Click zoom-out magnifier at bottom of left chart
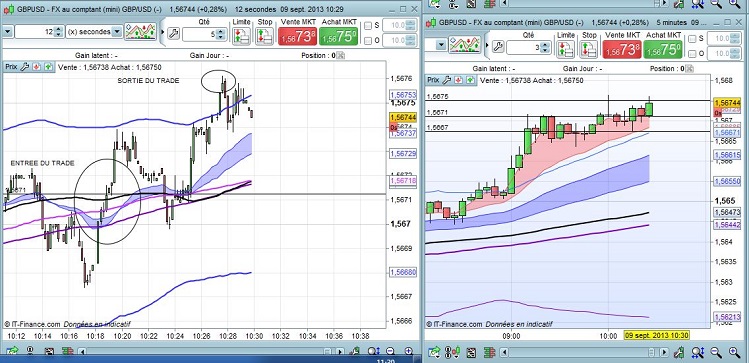 click(390, 352)
